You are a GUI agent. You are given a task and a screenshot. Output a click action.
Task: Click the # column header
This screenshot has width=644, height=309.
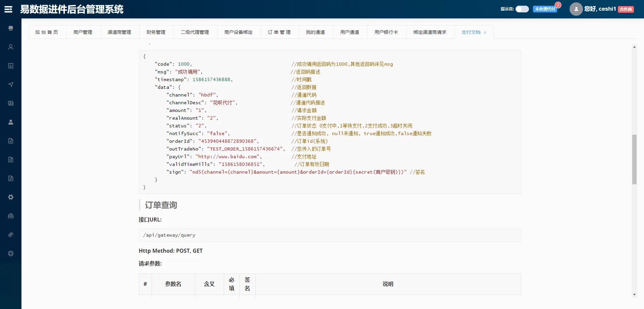(x=145, y=284)
